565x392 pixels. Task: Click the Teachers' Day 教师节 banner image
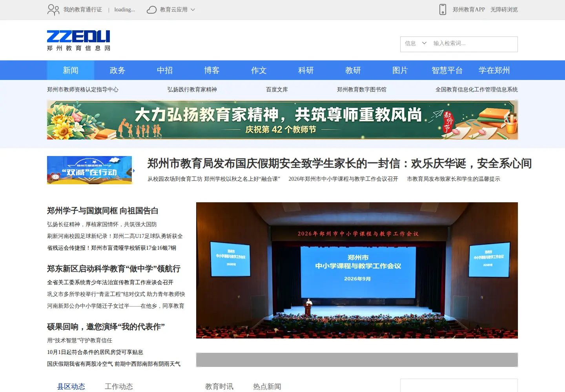282,120
